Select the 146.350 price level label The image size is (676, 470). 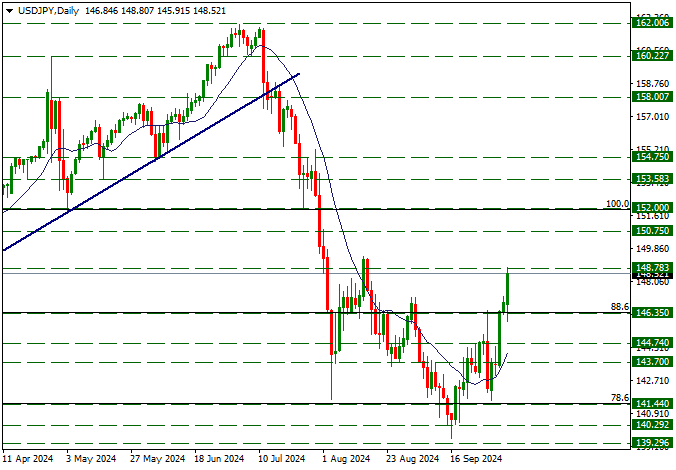[652, 313]
